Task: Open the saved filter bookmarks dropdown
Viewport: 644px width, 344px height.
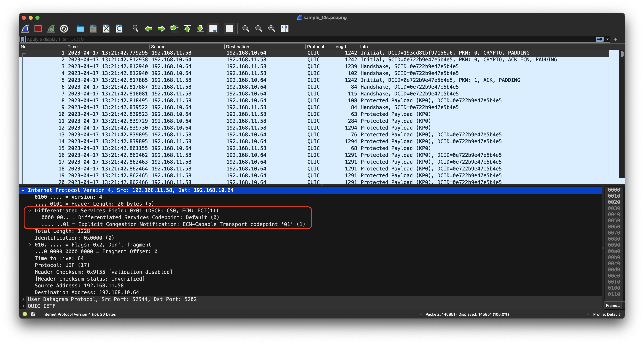Action: click(22, 39)
